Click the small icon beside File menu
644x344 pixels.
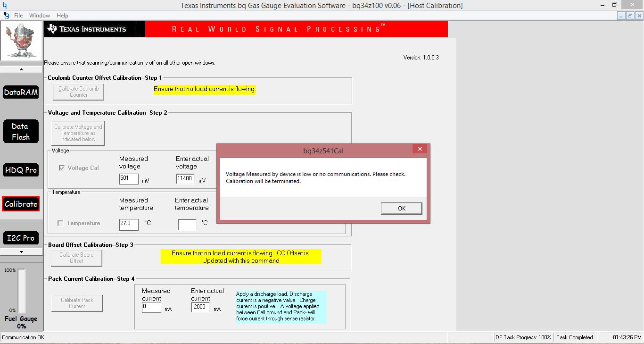[x=6, y=15]
